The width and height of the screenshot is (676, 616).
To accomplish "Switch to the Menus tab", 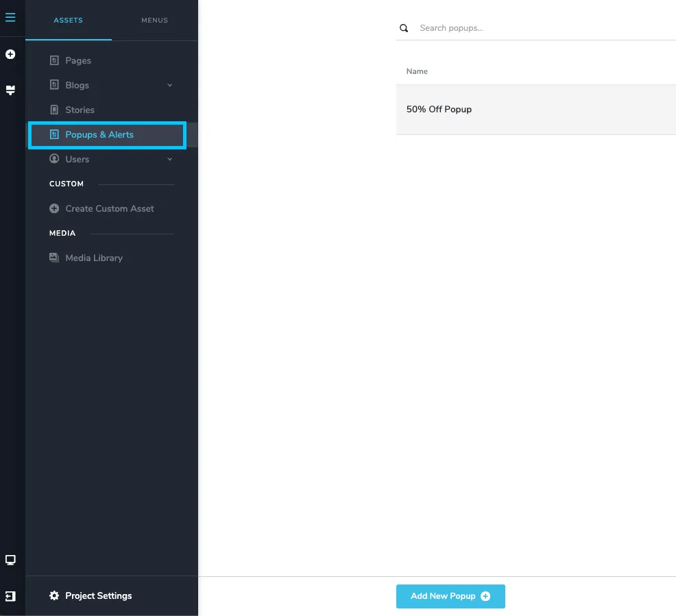I will pyautogui.click(x=155, y=21).
